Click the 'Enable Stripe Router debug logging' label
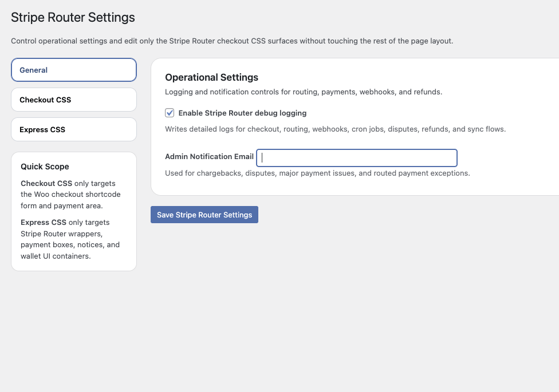This screenshot has height=392, width=559. coord(242,113)
